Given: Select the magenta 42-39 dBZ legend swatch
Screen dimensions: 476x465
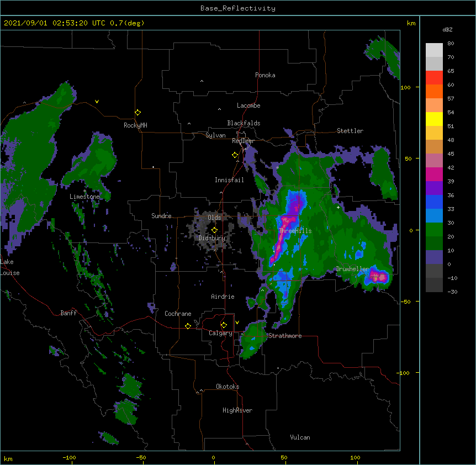Looking at the screenshot, I should click(x=434, y=174).
